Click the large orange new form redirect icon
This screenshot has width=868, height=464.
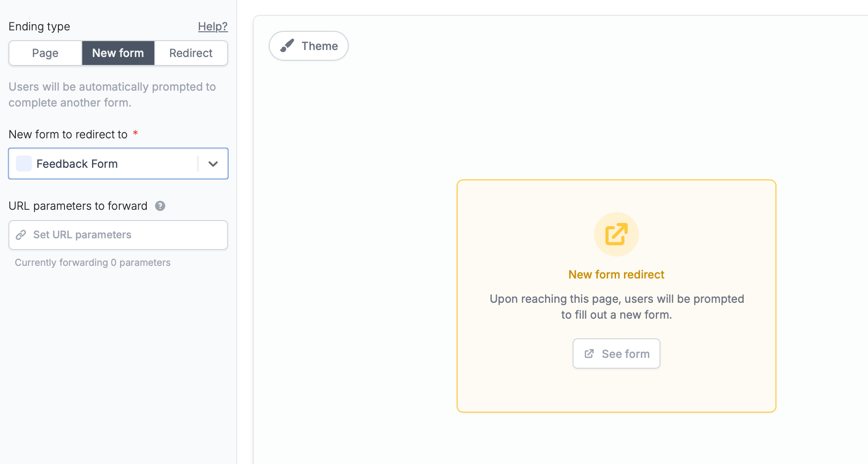(616, 234)
